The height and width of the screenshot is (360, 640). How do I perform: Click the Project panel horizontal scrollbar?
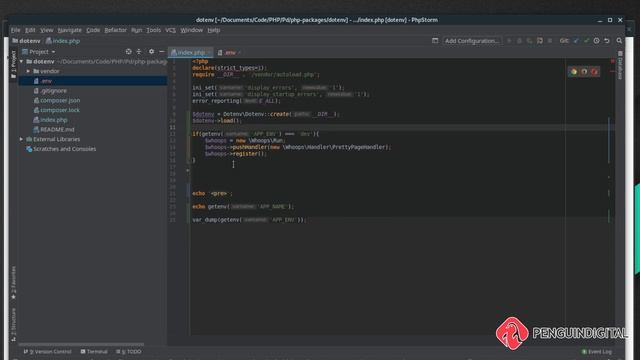[81, 344]
